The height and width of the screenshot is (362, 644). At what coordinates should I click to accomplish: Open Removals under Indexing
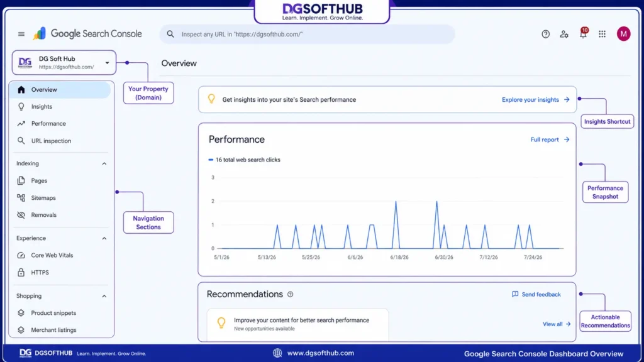point(60,215)
